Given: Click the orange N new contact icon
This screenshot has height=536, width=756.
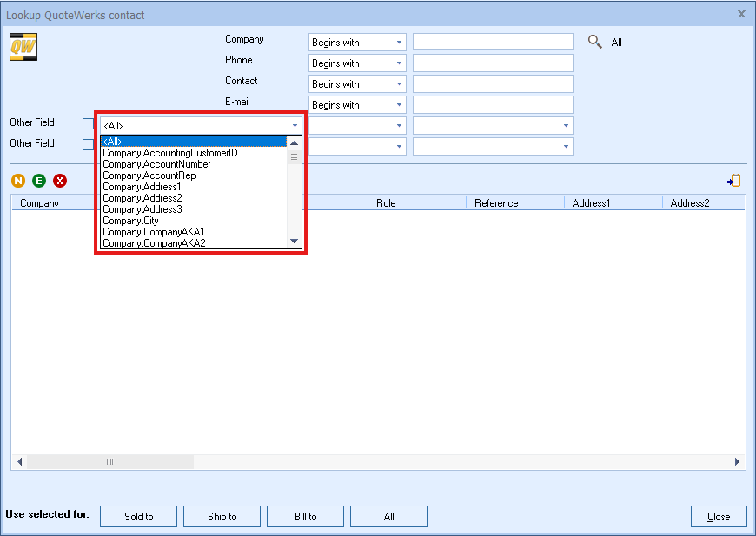Looking at the screenshot, I should point(18,181).
